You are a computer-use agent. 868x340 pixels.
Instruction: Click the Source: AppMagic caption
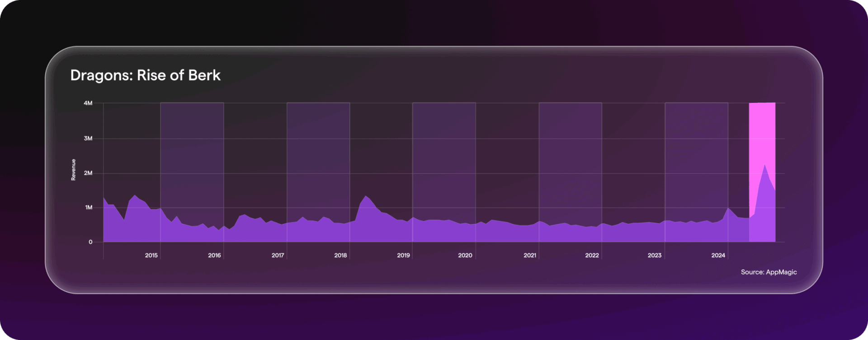point(769,272)
